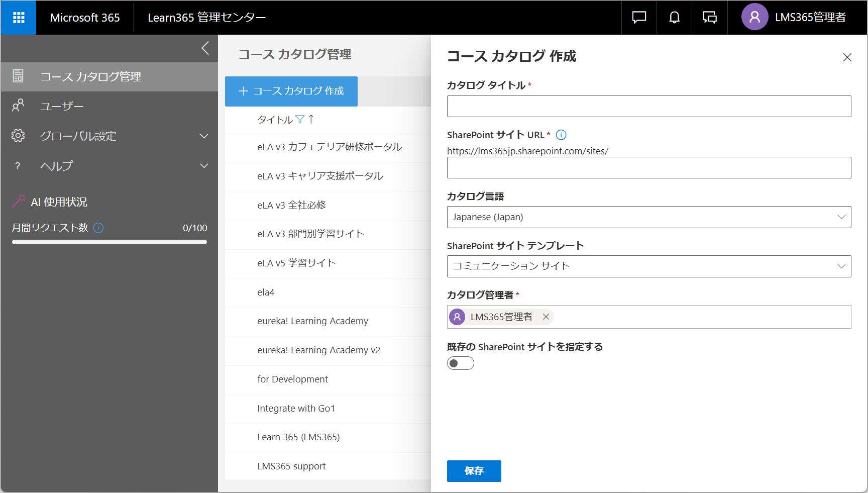This screenshot has height=493, width=868.
Task: Toggle 既存の SharePoint サイトを指定する switch
Action: click(461, 363)
